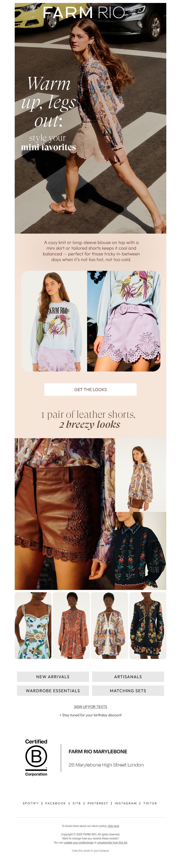Visit the SITE footer link

[77, 803]
